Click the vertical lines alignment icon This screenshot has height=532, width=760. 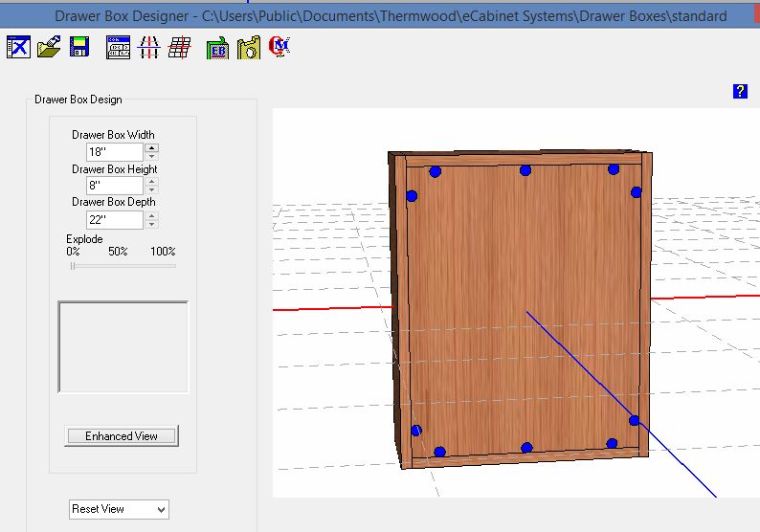pos(148,48)
